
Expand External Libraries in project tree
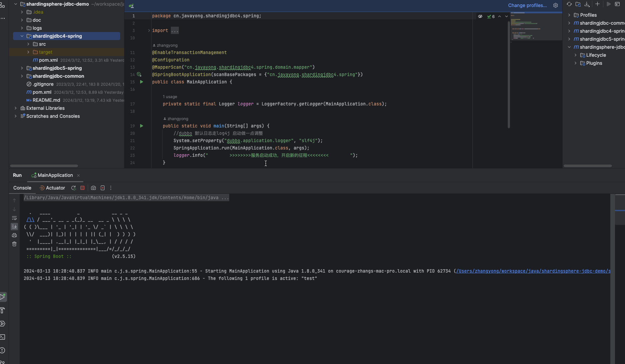[x=16, y=108]
